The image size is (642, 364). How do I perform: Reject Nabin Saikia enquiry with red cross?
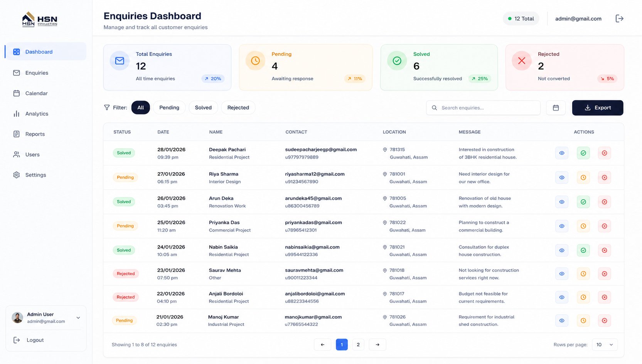605,250
